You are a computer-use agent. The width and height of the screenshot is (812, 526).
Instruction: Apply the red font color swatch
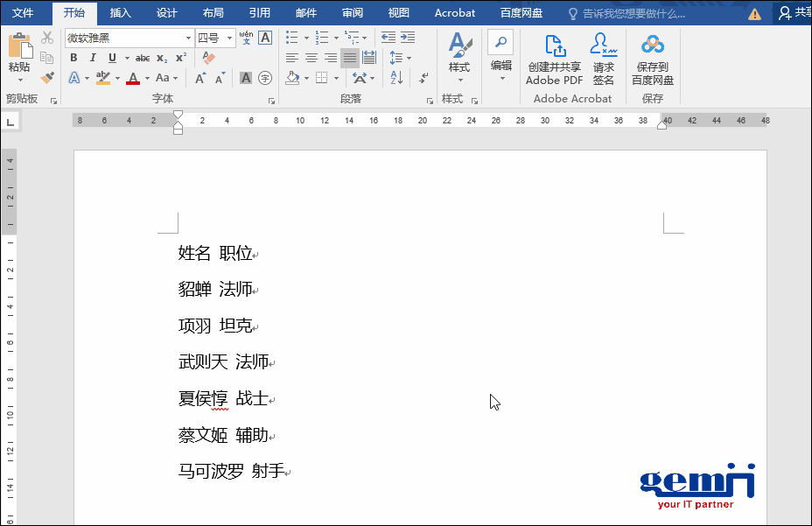pyautogui.click(x=132, y=78)
